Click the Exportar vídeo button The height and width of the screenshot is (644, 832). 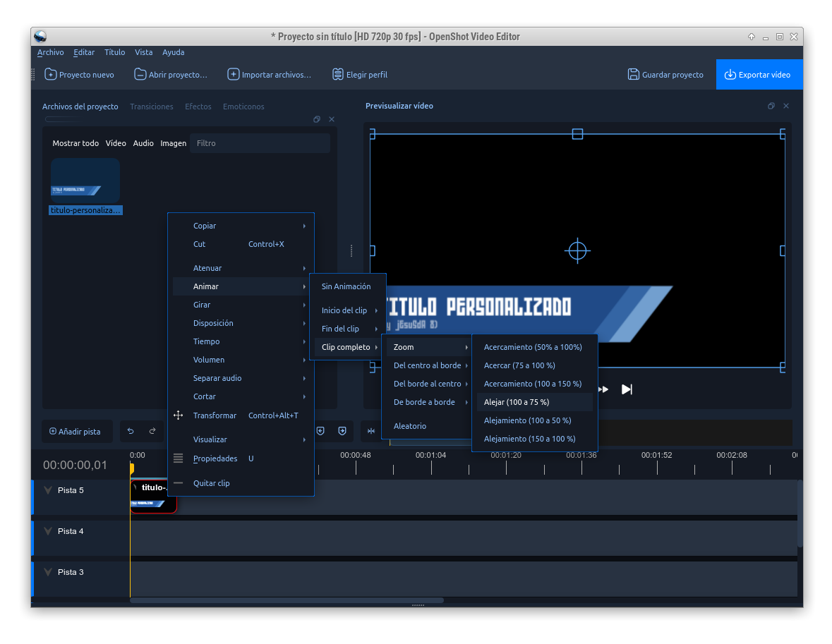759,75
